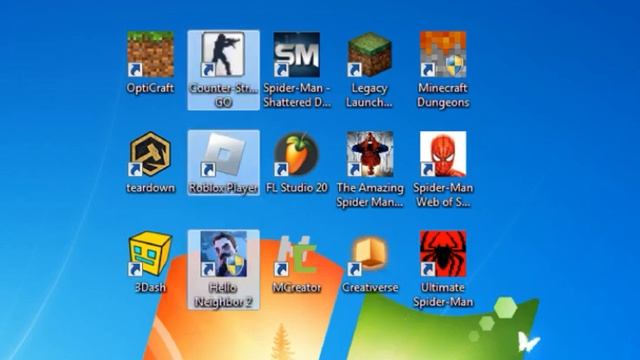
Task: Select the Counter-Strike GO shortcut icon
Action: pyautogui.click(x=223, y=54)
